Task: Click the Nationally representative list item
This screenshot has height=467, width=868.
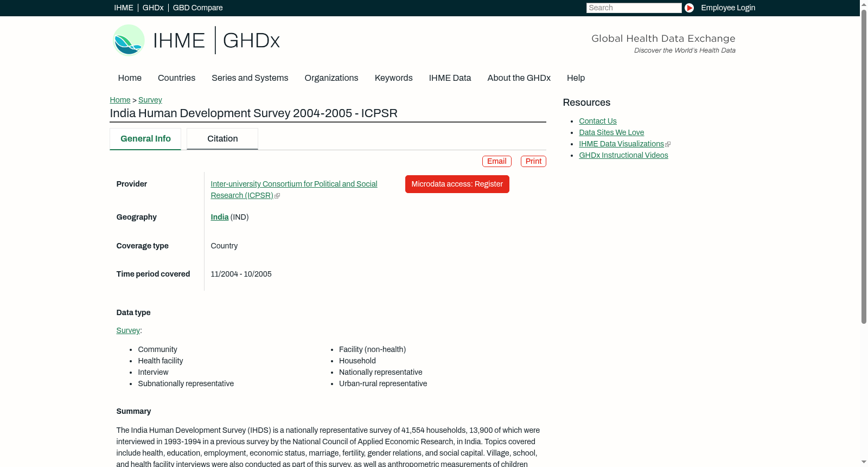Action: [x=380, y=373]
